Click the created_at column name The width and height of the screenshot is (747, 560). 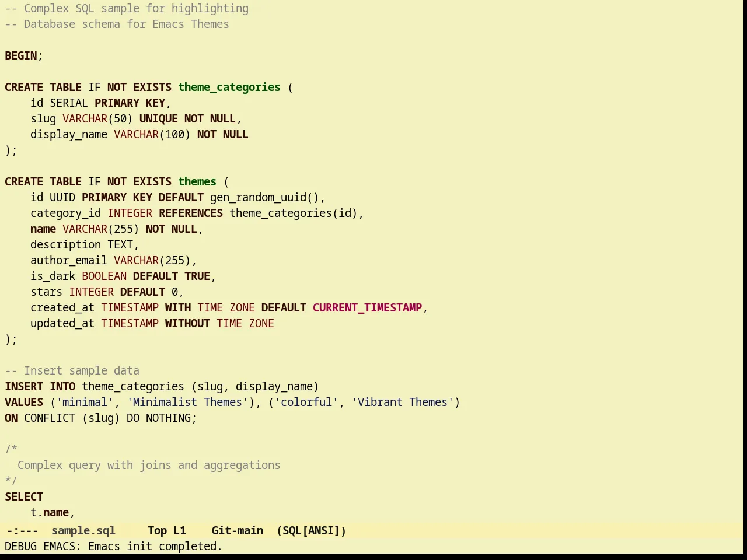tap(62, 308)
